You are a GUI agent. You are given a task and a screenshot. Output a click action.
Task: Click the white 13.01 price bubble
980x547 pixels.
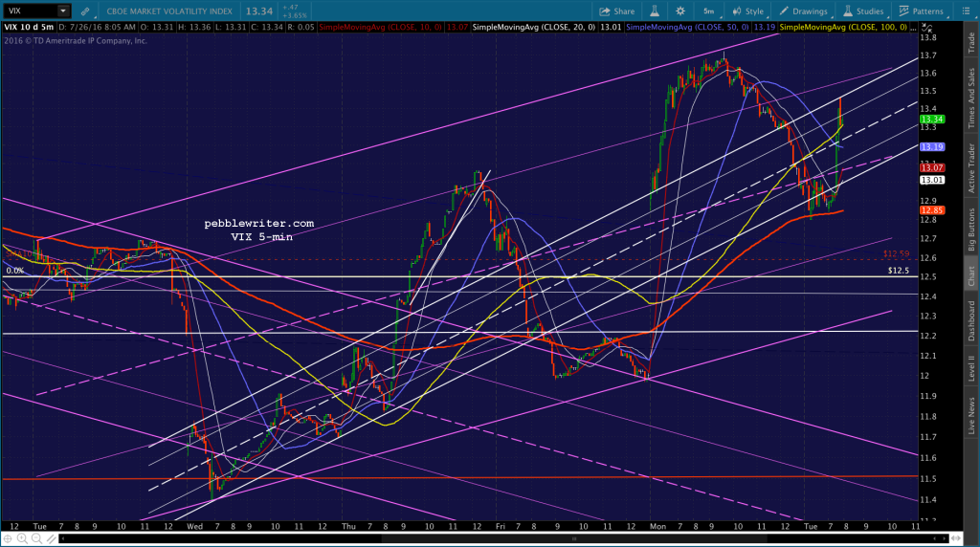point(932,180)
